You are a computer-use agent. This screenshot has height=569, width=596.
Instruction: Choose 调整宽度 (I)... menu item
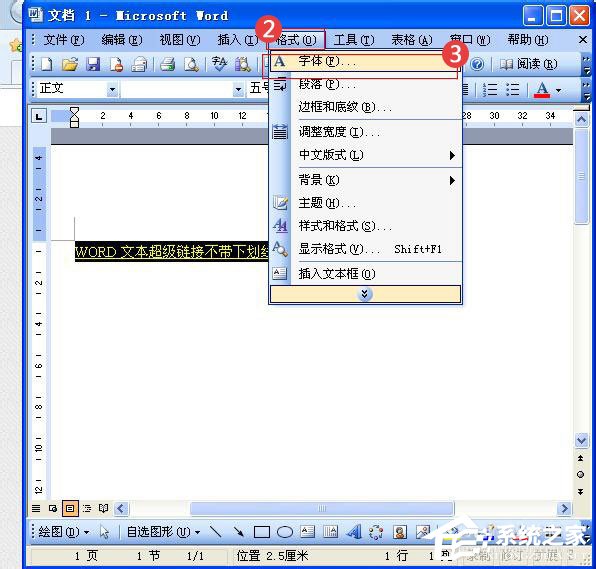click(365, 132)
